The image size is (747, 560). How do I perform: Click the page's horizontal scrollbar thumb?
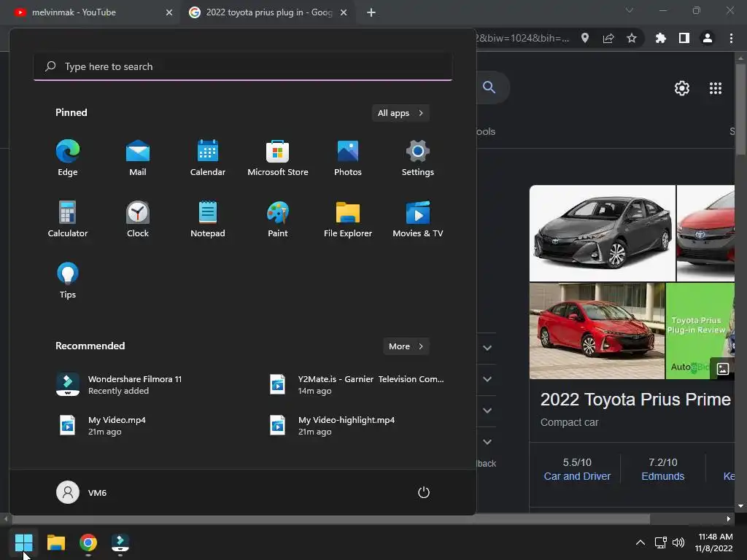pos(330,519)
